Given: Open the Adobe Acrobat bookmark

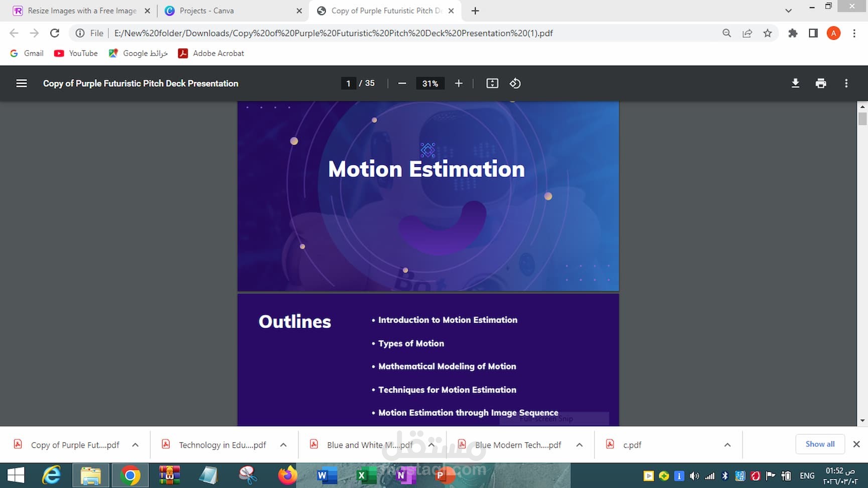Looking at the screenshot, I should click(x=211, y=53).
